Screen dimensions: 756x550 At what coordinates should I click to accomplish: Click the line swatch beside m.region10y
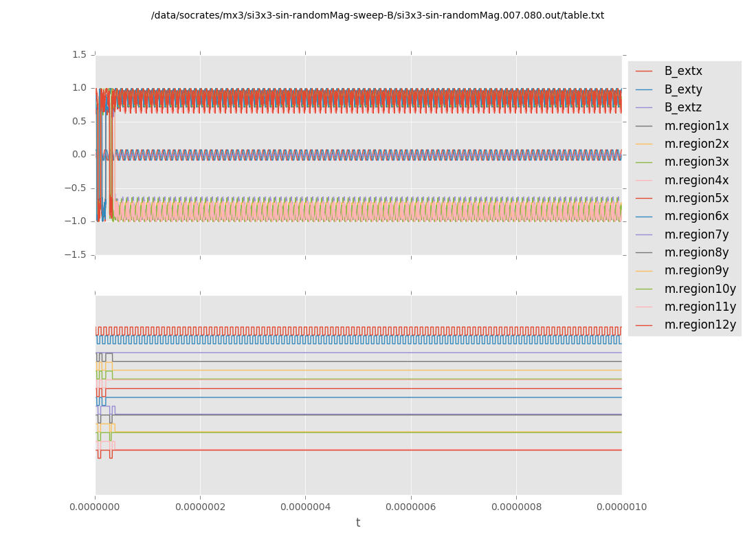pyautogui.click(x=644, y=289)
